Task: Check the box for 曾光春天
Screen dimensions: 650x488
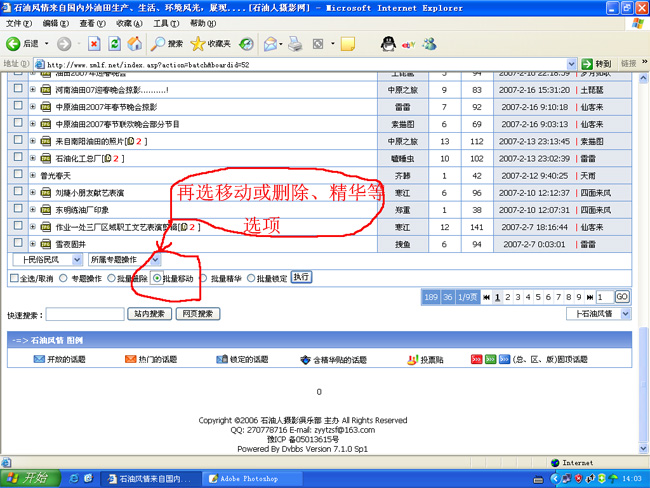Action: 18,174
